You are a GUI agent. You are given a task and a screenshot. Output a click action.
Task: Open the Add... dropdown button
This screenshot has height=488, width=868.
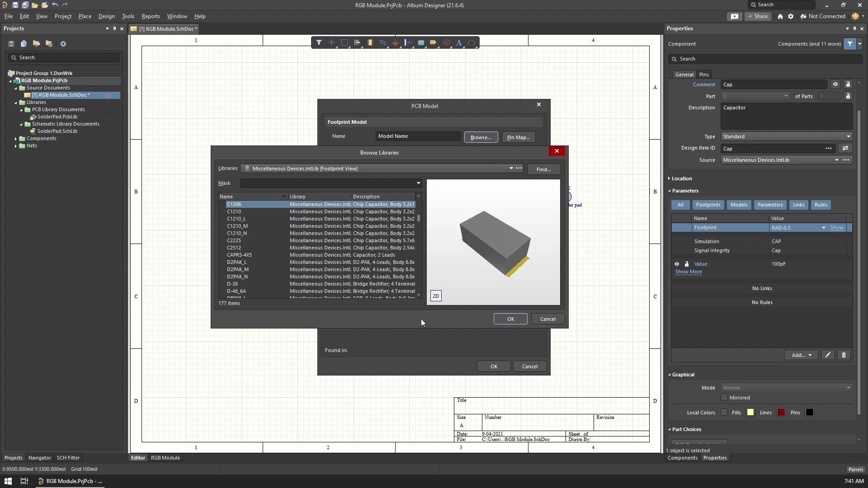click(801, 355)
